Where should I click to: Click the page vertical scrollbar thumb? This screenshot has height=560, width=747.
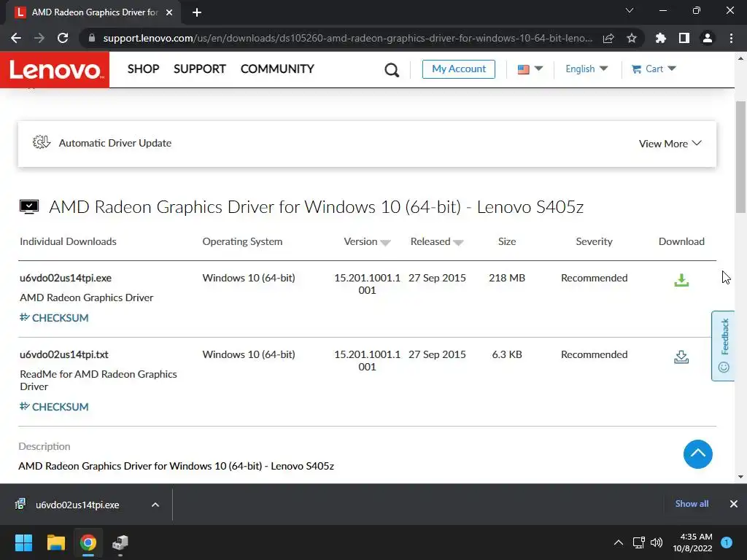point(740,157)
